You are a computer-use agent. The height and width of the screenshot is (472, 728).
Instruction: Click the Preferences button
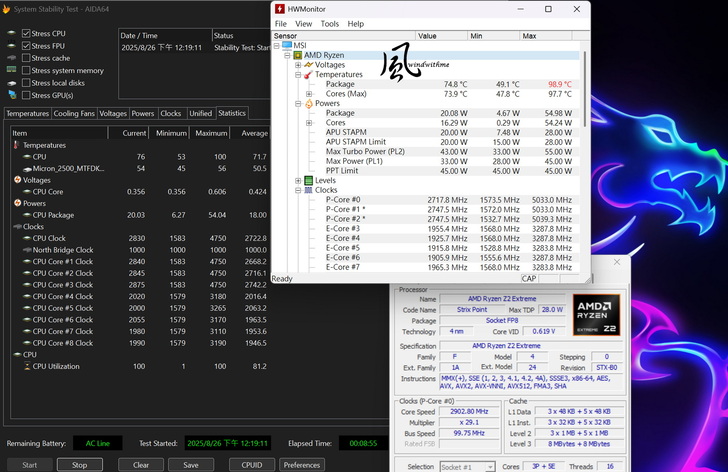(x=301, y=465)
